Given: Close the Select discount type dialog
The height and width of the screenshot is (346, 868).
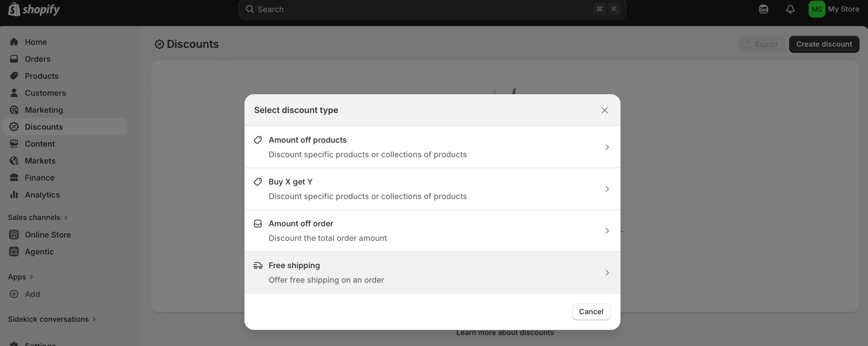Looking at the screenshot, I should point(605,110).
